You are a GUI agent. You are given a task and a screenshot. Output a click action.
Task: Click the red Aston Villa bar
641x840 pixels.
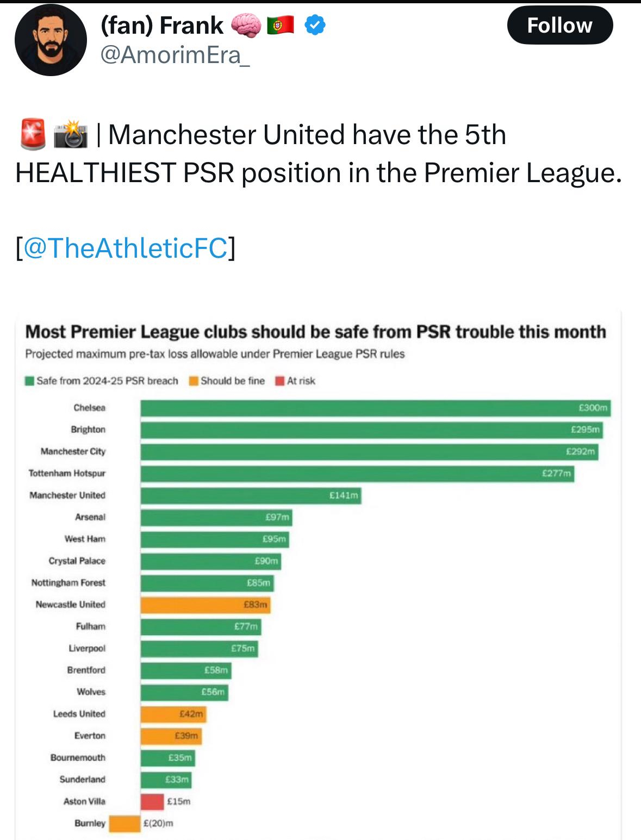point(152,802)
